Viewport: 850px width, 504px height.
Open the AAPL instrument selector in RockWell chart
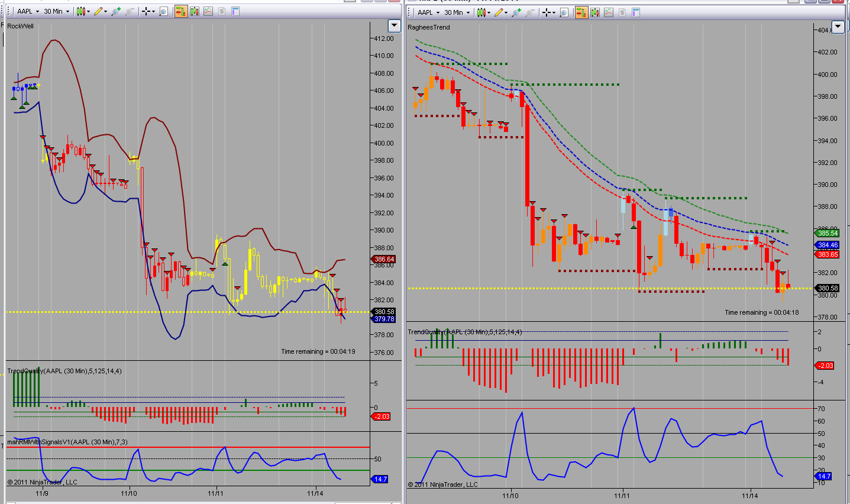click(x=28, y=11)
